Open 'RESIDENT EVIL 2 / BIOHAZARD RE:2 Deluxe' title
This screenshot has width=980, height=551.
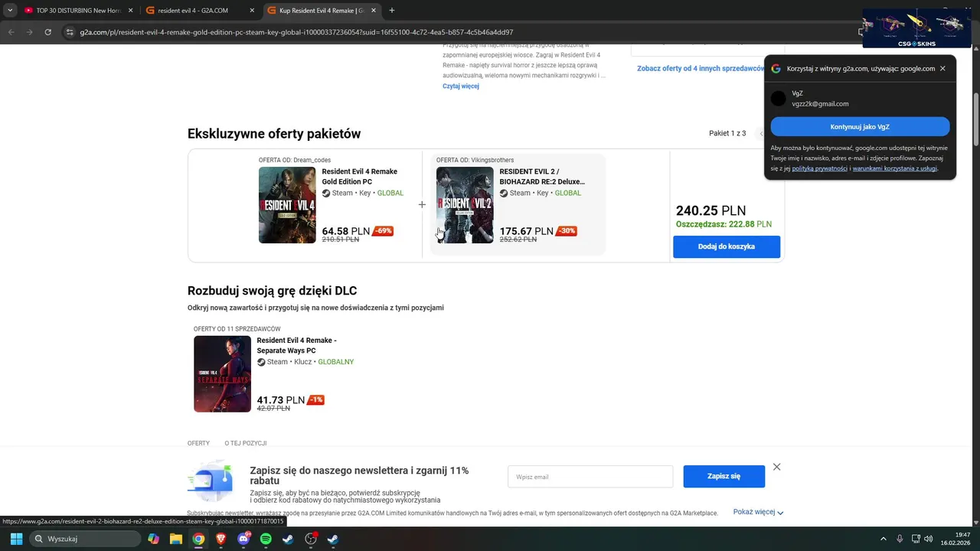click(x=542, y=177)
